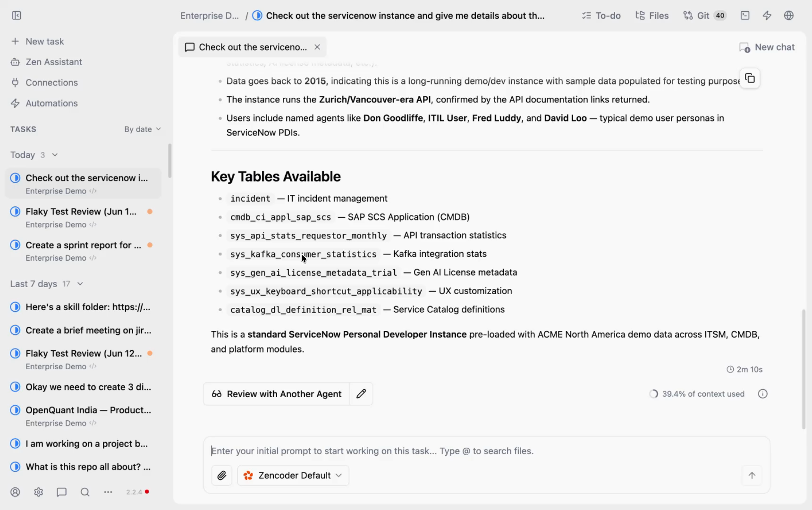Open task 'Here's a skill folder: https://...'
This screenshot has width=812, height=510.
83,307
